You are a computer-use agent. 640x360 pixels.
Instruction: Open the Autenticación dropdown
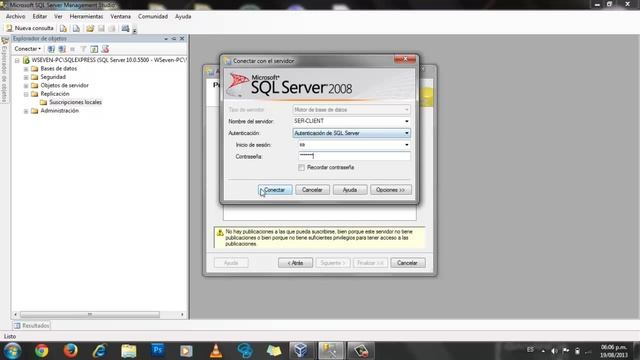click(x=407, y=133)
